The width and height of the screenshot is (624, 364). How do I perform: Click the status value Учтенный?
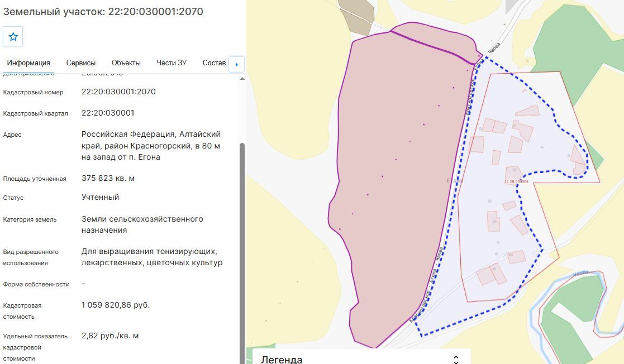pyautogui.click(x=101, y=197)
